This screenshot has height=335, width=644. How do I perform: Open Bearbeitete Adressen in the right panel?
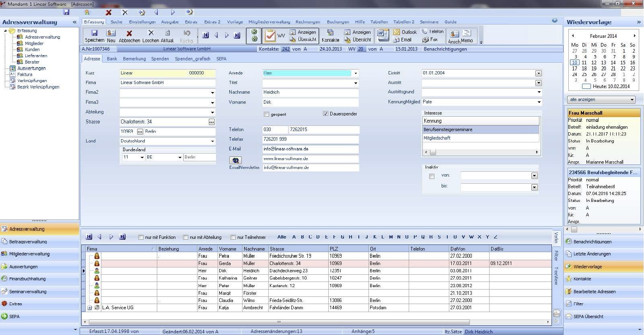[603, 292]
